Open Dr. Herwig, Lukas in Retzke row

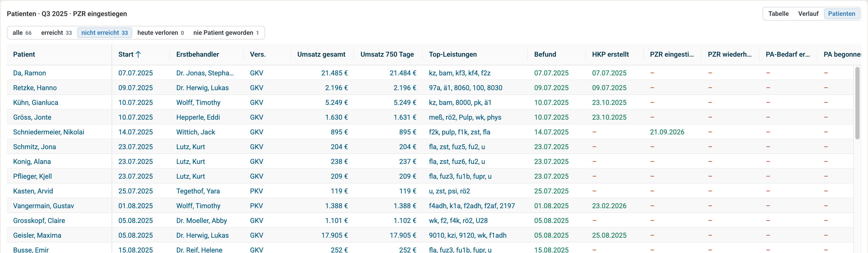(x=202, y=88)
